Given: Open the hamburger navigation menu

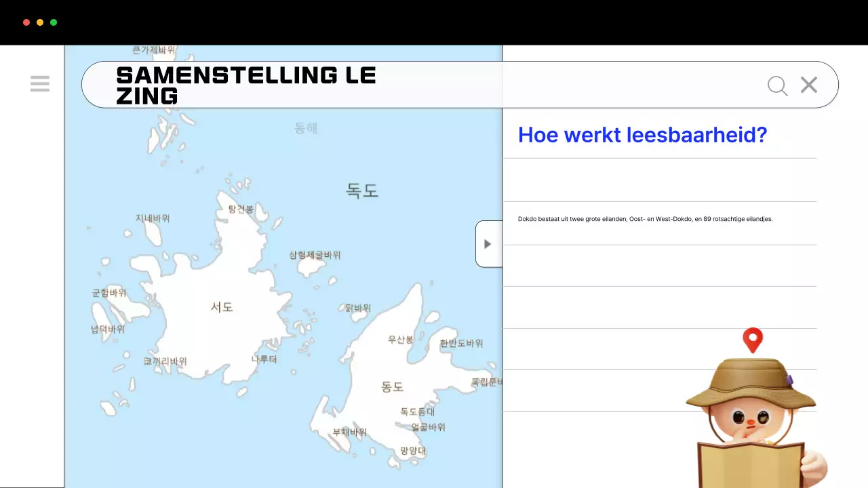Looking at the screenshot, I should 40,83.
